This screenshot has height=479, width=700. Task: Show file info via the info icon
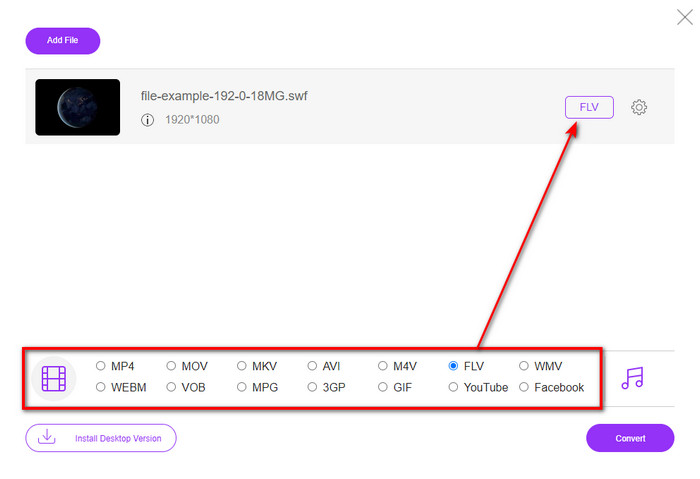click(x=147, y=120)
